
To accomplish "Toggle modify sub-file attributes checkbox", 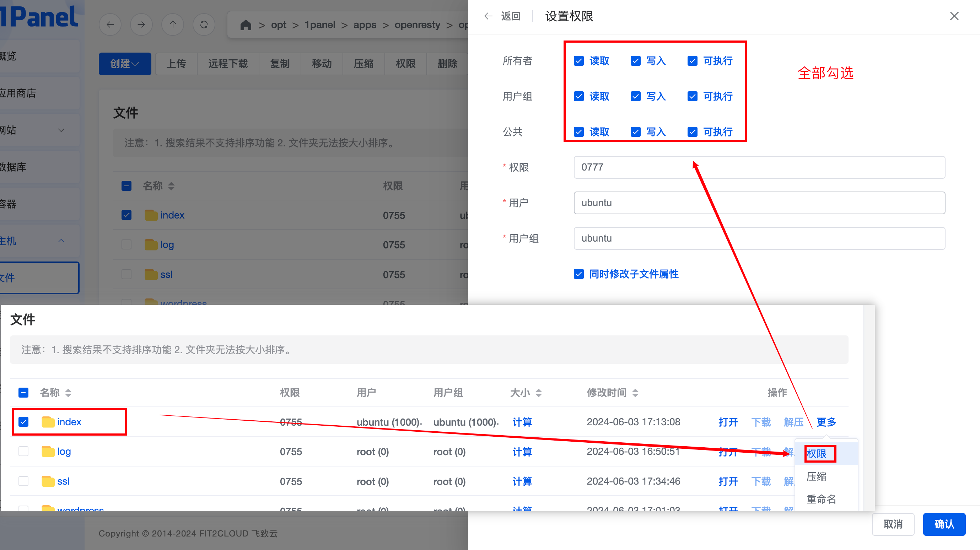I will click(578, 274).
